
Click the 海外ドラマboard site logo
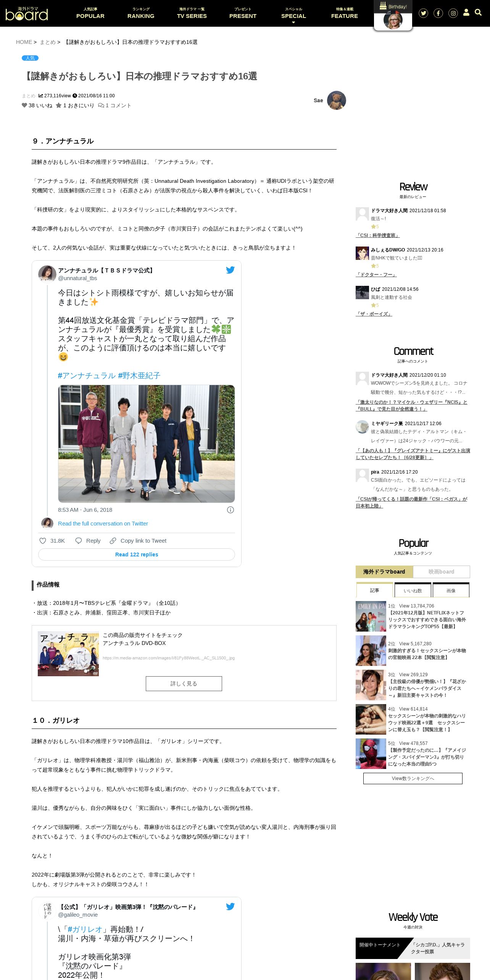(27, 14)
